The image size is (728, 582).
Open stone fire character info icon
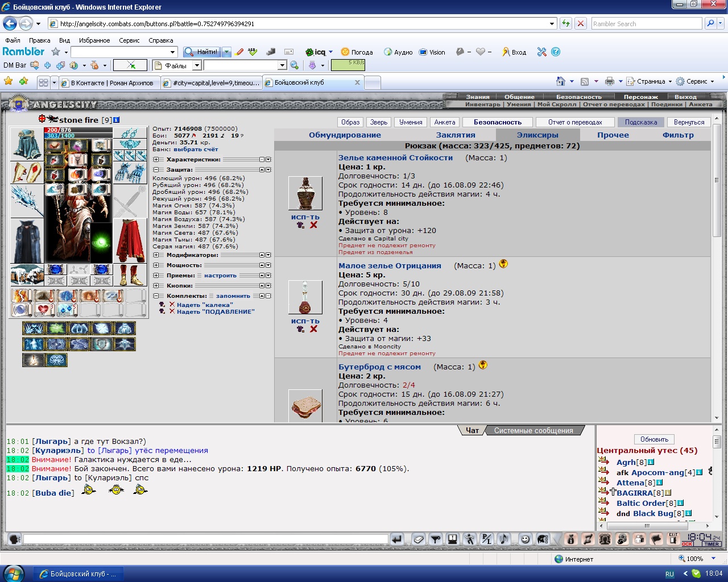[117, 120]
